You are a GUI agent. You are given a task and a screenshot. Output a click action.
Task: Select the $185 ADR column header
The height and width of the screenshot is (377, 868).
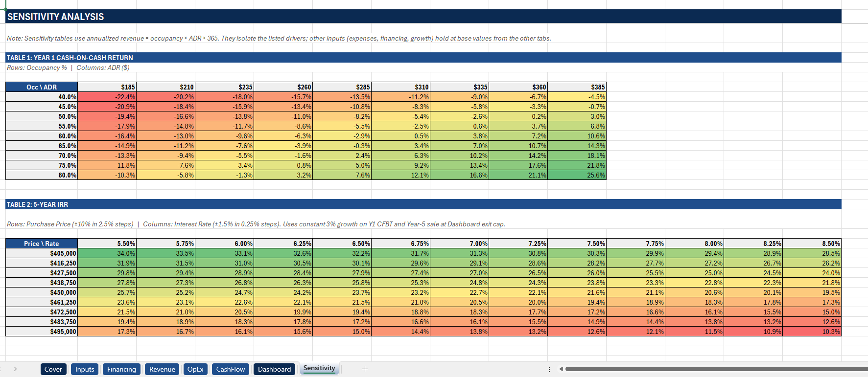107,87
